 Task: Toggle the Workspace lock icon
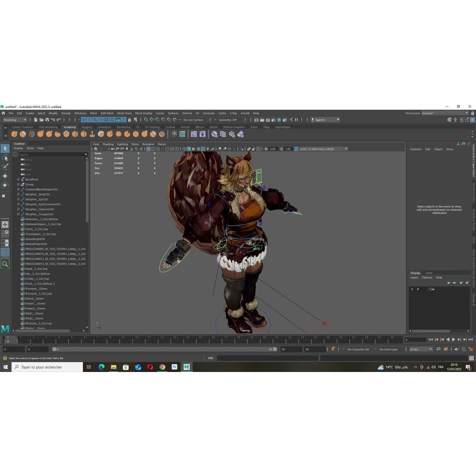472,113
